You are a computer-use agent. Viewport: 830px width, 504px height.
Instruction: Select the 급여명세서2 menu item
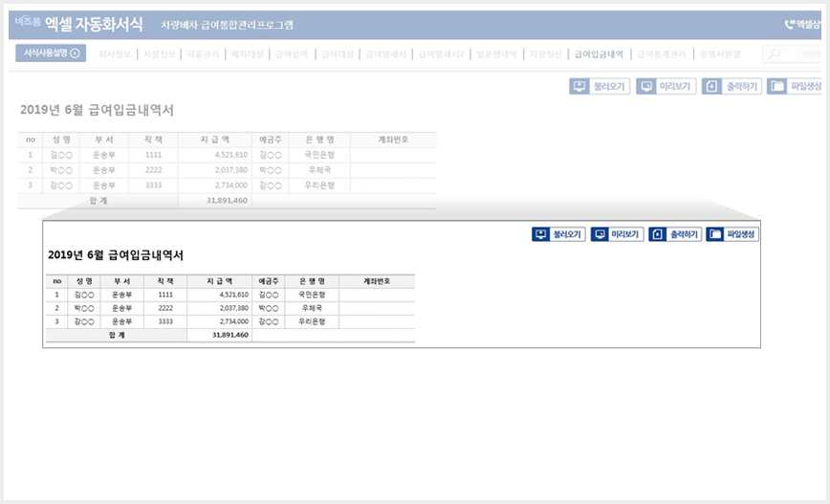tap(442, 54)
